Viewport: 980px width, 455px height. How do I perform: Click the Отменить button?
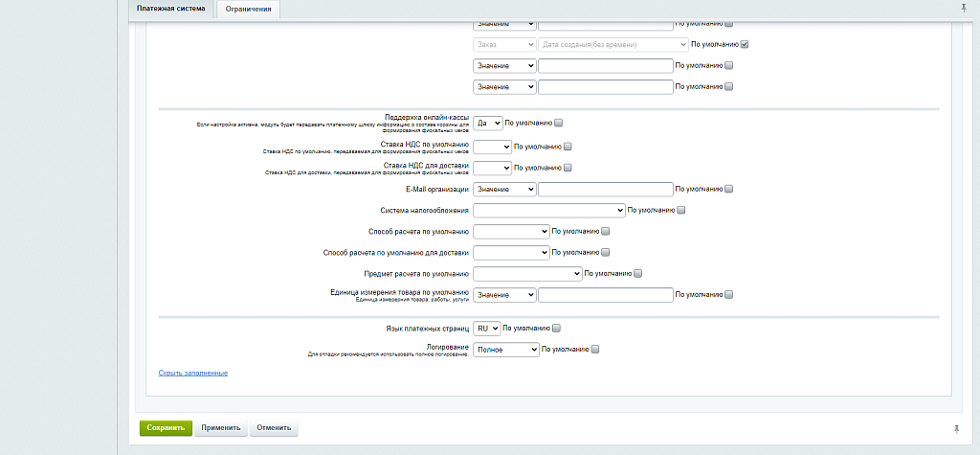(274, 428)
